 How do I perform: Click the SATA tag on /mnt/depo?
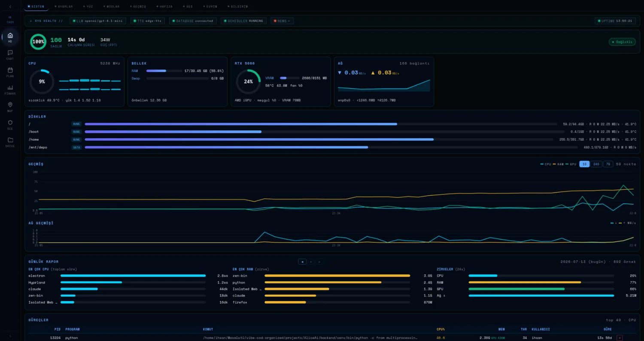[76, 147]
